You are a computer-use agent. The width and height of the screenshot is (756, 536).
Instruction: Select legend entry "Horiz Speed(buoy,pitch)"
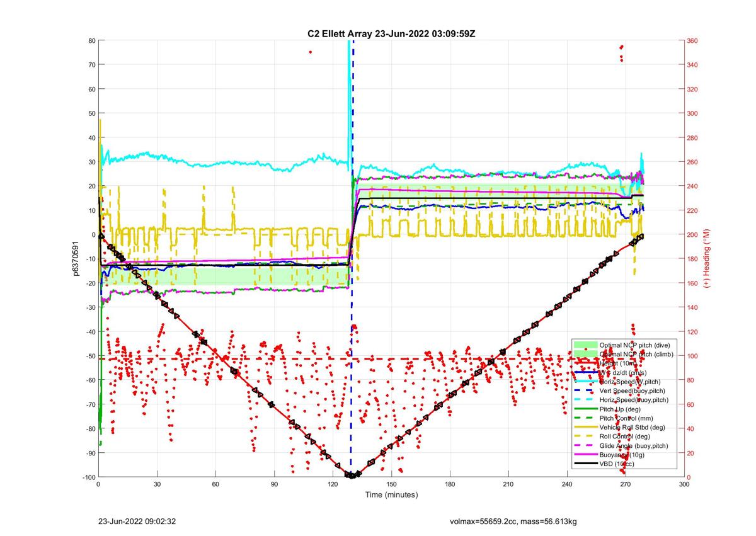[634, 400]
